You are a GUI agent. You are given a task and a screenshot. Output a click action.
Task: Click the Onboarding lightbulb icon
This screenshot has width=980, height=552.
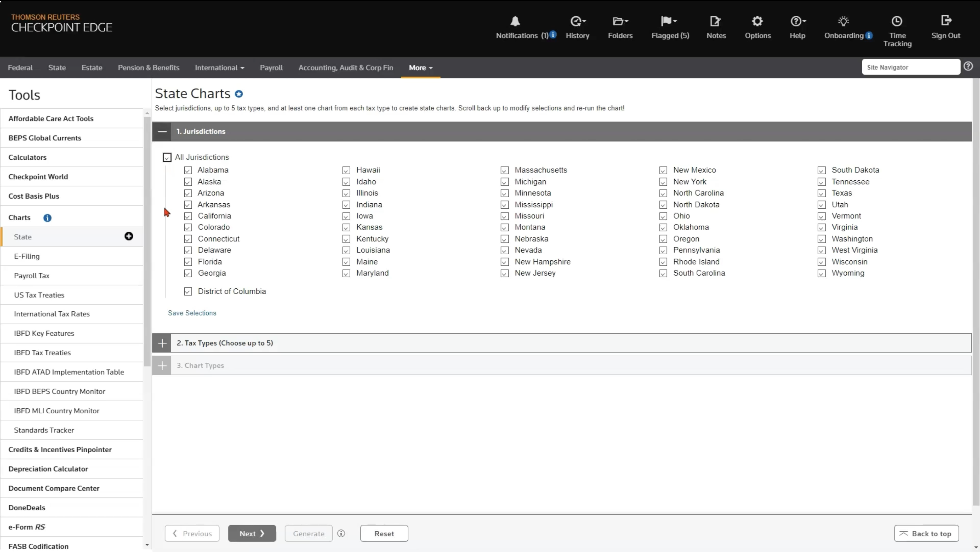[x=843, y=21]
